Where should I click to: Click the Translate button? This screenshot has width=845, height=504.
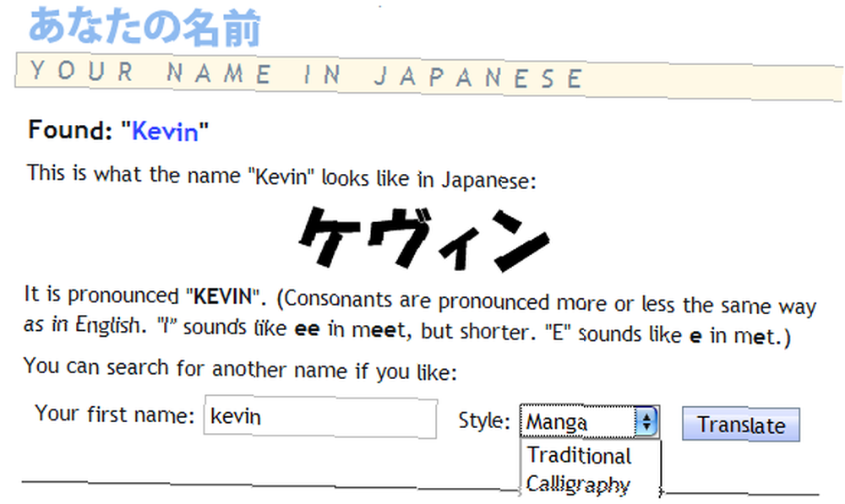click(741, 425)
